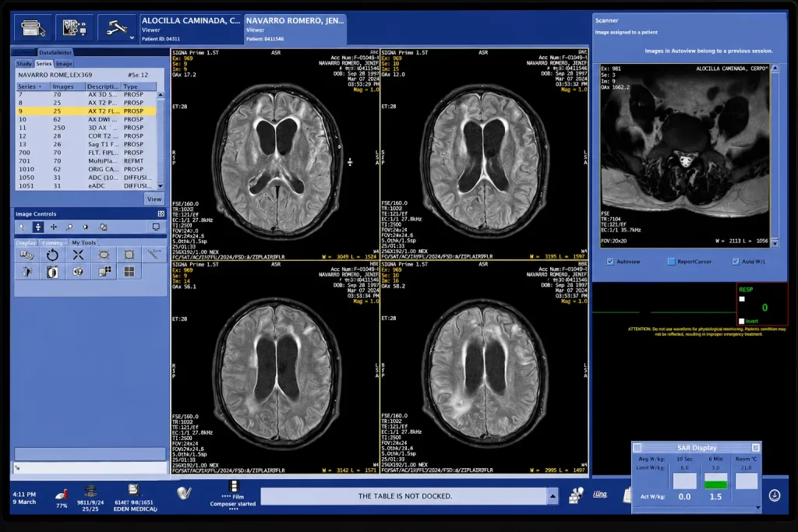Toggle the Auto W/L checkbox
Viewport: 798px width, 532px height.
pos(736,262)
